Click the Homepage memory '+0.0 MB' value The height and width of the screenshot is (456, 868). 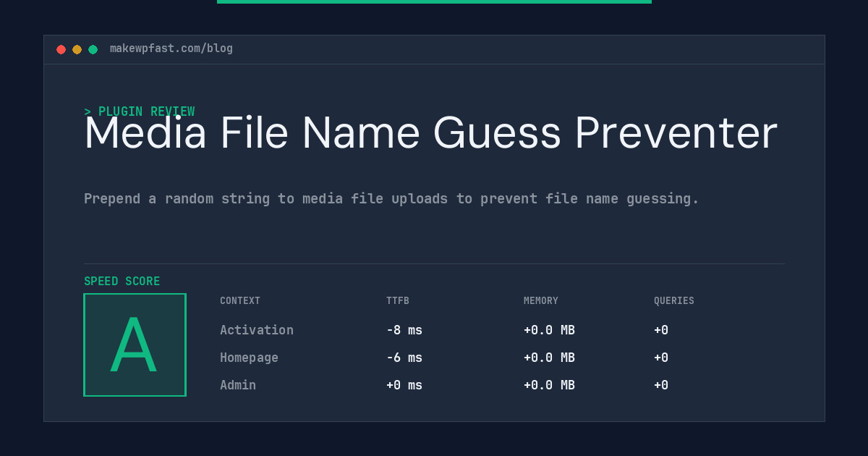pyautogui.click(x=549, y=358)
